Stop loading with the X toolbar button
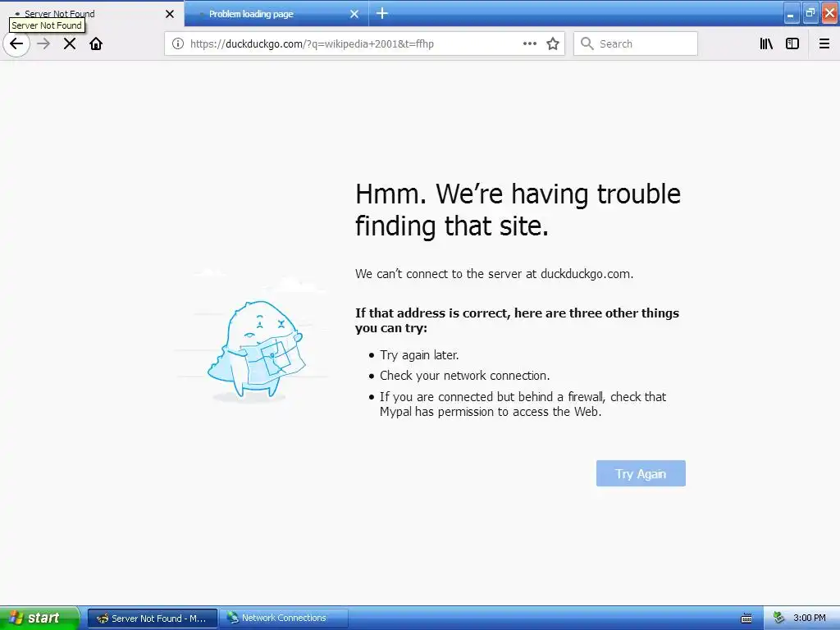The image size is (840, 630). (x=70, y=43)
